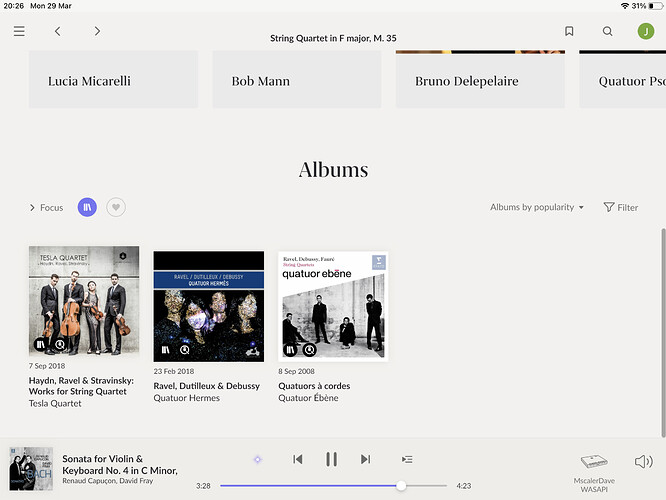This screenshot has height=500, width=666.
Task: Open Renaud Capuçon, David Fray artist text
Action: coord(108,481)
